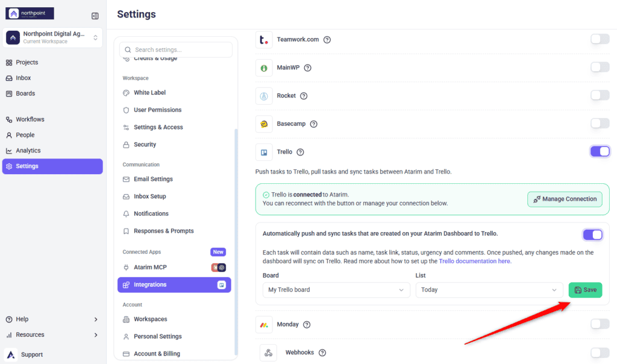This screenshot has height=364, width=617.
Task: Enable the Rocket integration toggle
Action: (600, 95)
